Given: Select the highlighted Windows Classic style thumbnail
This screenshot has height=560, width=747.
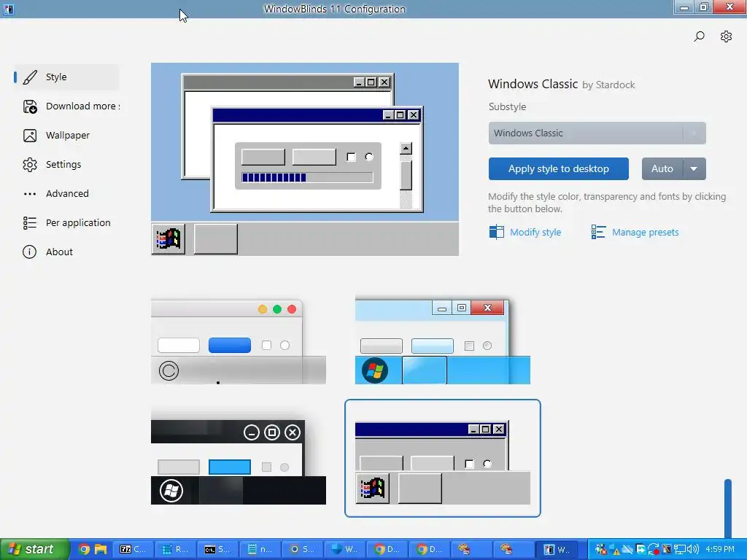Looking at the screenshot, I should coord(443,458).
